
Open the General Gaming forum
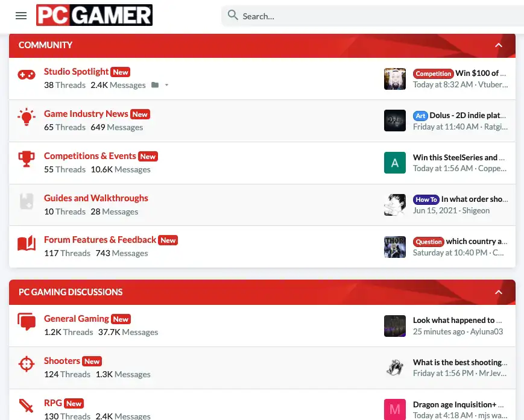[x=77, y=319]
